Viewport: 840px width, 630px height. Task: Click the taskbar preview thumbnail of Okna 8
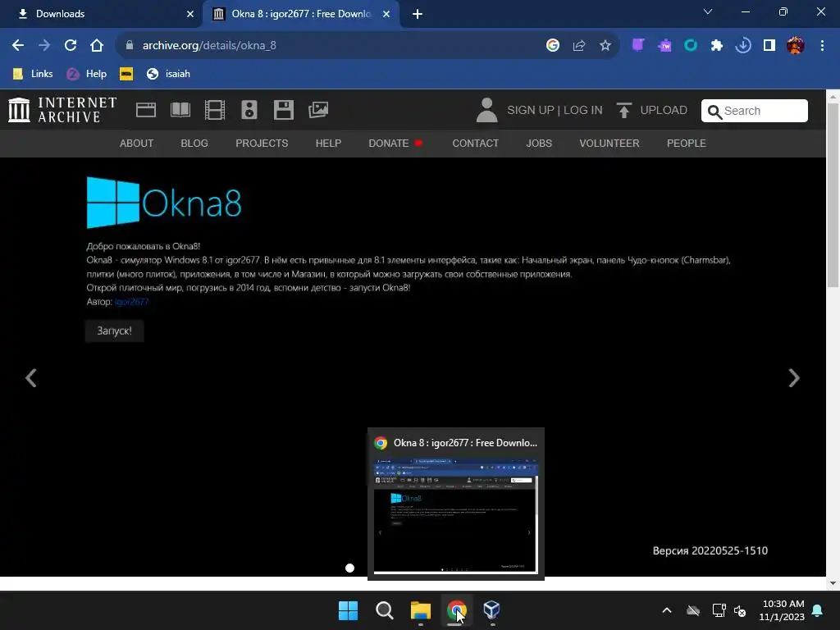456,516
